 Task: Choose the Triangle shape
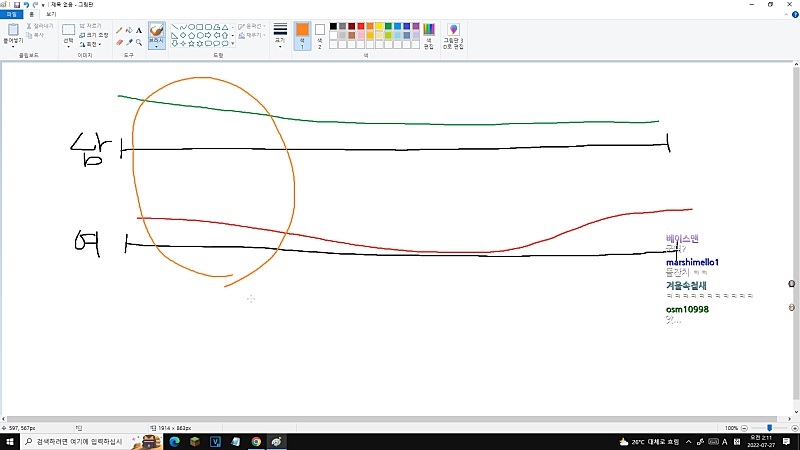[x=225, y=27]
